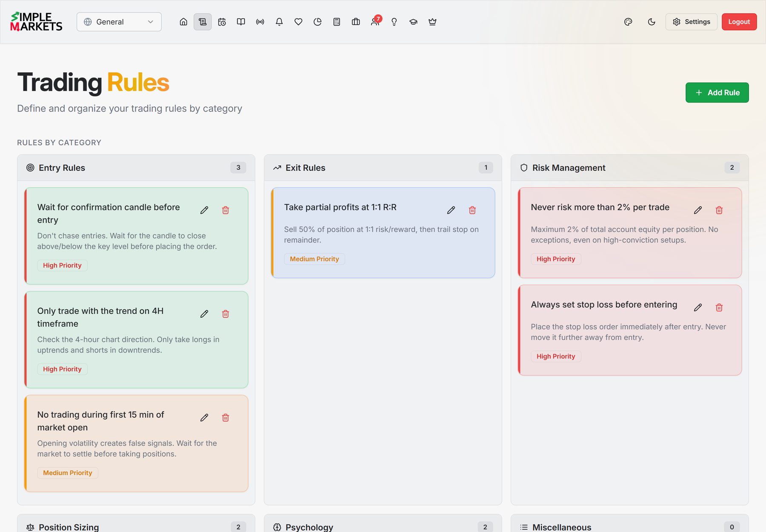The image size is (766, 532).
Task: Delete the 'No trading during first 15 min' rule
Action: click(x=226, y=418)
